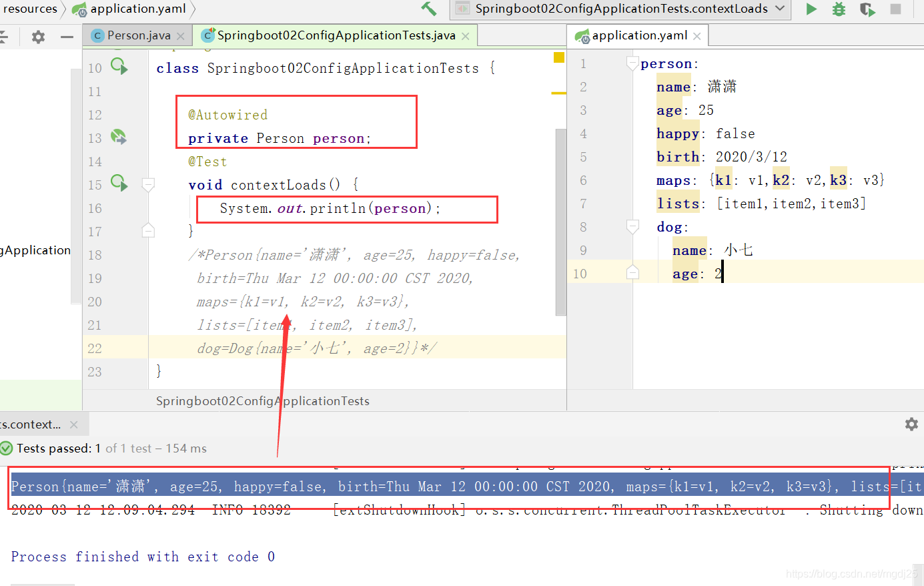Screen dimensions: 924x586
Task: Click the 'age: 25' line in yaml
Action: [685, 110]
